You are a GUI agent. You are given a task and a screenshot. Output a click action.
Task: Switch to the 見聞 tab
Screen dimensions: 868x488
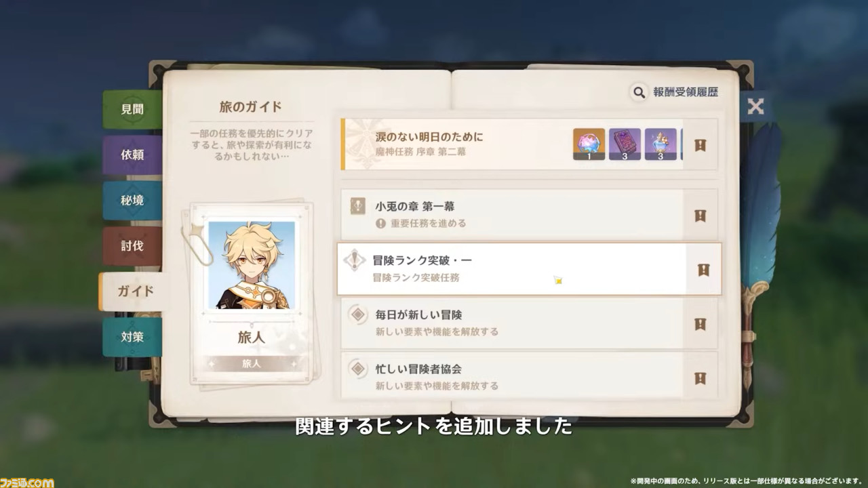132,109
